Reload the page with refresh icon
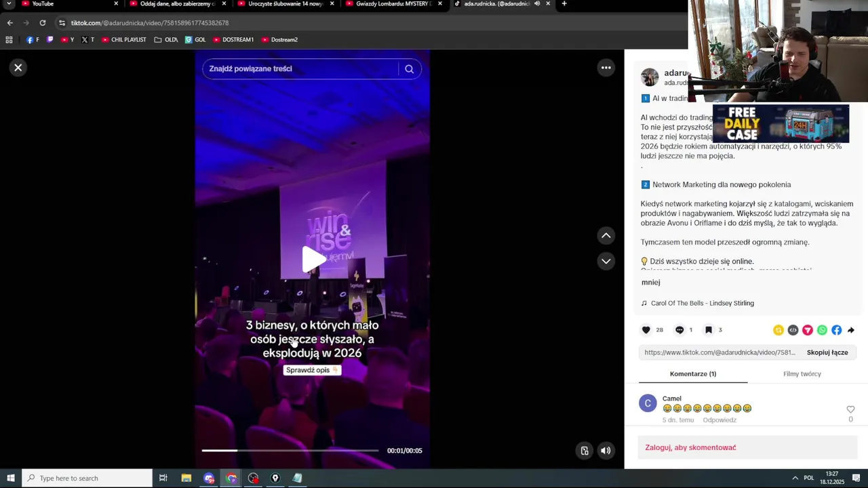The image size is (868, 488). (x=43, y=23)
